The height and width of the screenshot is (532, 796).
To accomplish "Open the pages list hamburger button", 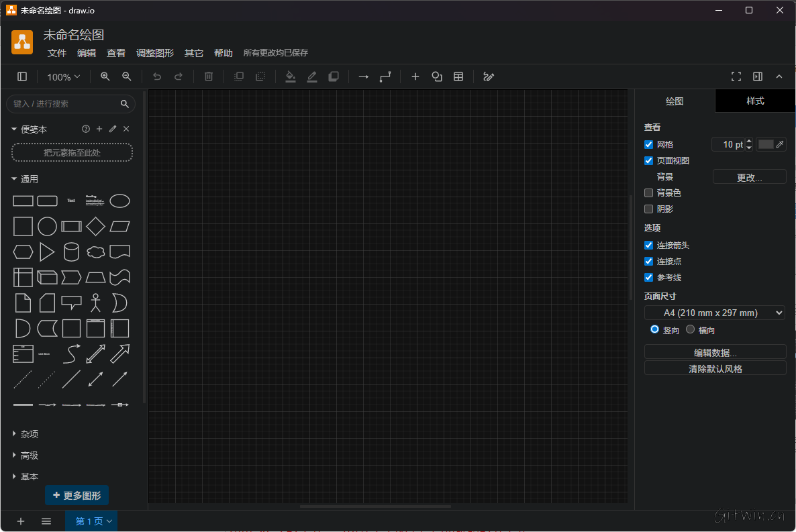I will pyautogui.click(x=46, y=521).
